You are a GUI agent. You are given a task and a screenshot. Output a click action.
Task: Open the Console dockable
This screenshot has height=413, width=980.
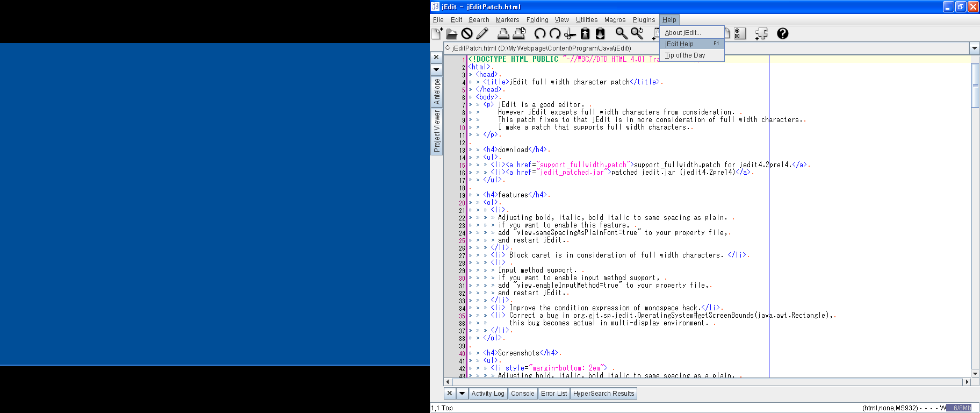tap(523, 394)
